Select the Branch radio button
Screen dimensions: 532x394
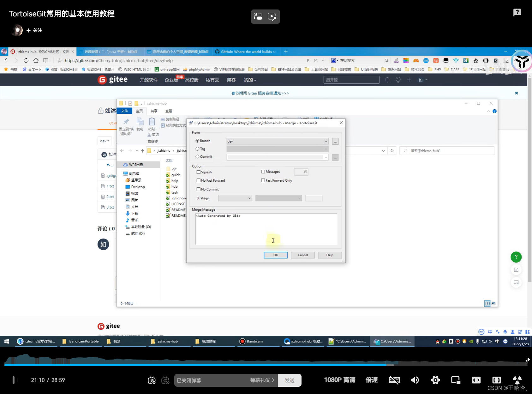coord(197,141)
